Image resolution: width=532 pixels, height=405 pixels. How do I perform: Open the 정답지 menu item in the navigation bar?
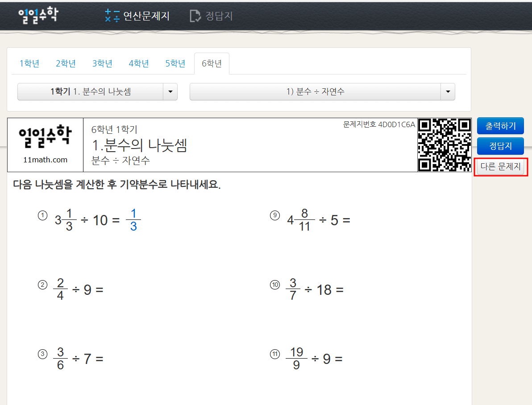219,16
